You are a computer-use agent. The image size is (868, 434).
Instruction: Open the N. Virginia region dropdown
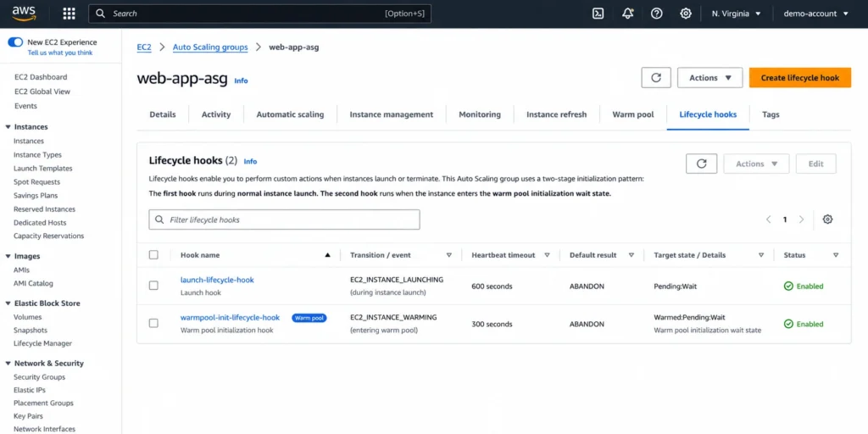(x=736, y=14)
